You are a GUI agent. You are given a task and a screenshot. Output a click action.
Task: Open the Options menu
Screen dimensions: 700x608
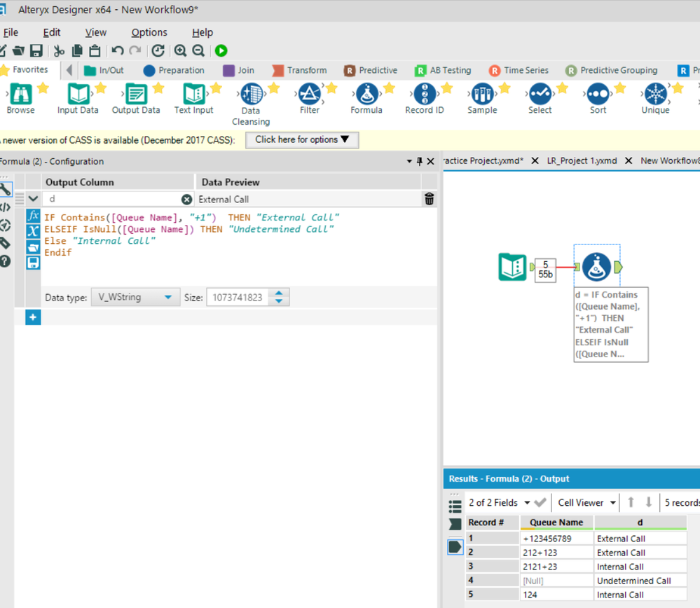click(x=149, y=32)
